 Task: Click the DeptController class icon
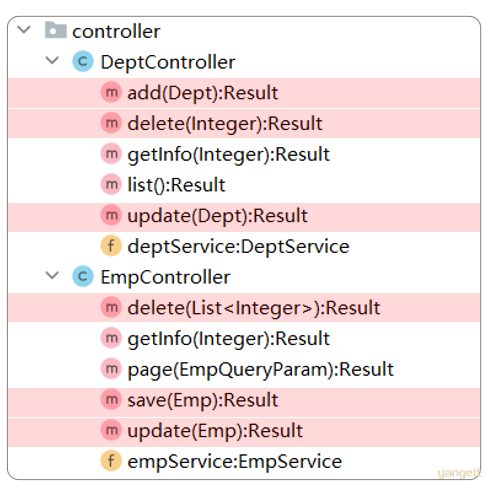(x=83, y=61)
